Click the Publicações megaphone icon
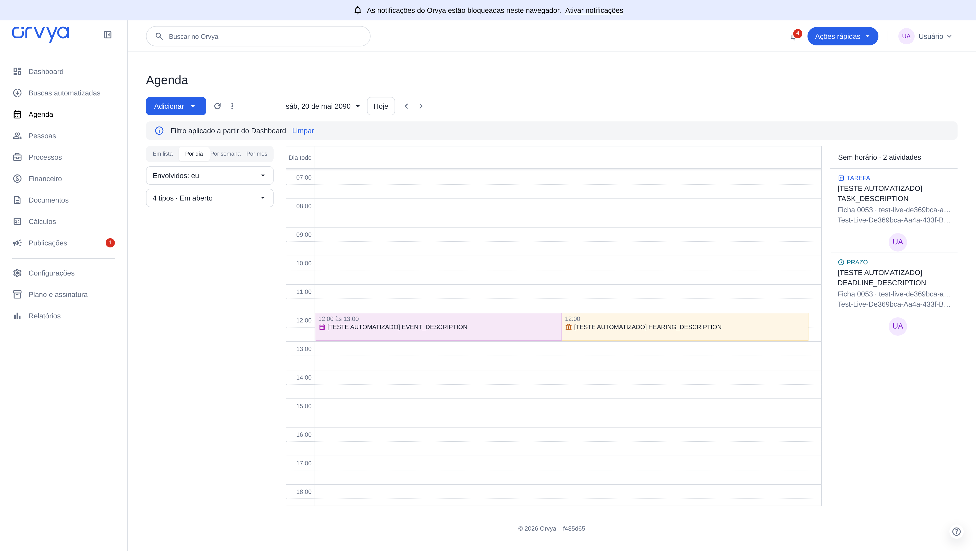 coord(18,243)
